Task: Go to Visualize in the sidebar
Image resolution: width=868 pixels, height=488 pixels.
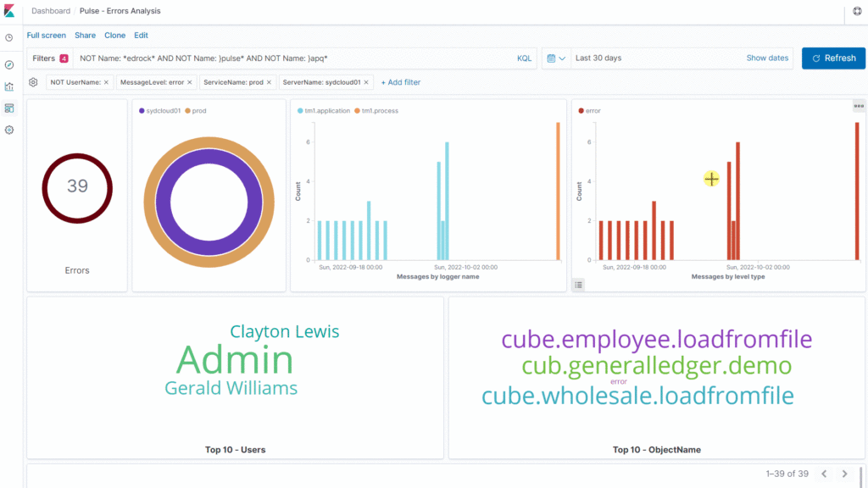Action: (9, 86)
